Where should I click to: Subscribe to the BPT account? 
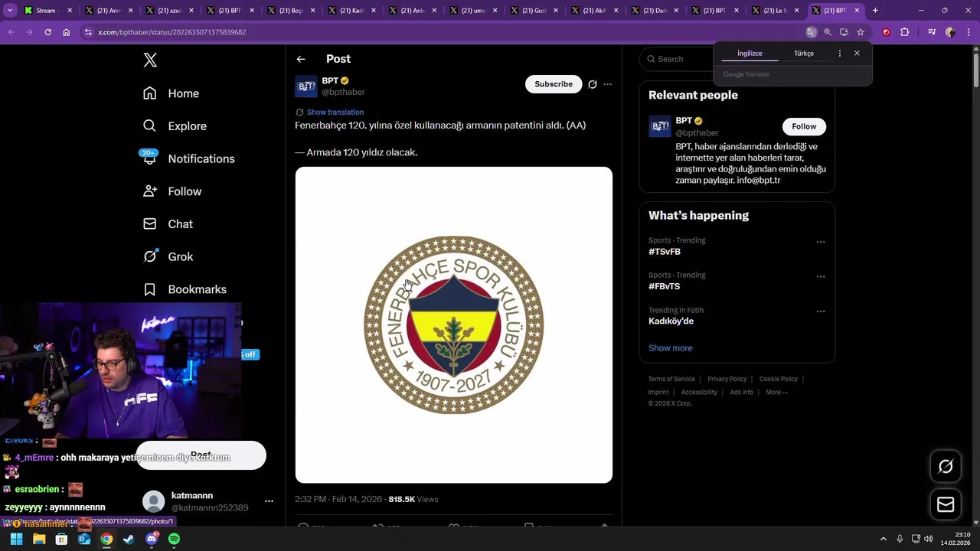[x=554, y=84]
